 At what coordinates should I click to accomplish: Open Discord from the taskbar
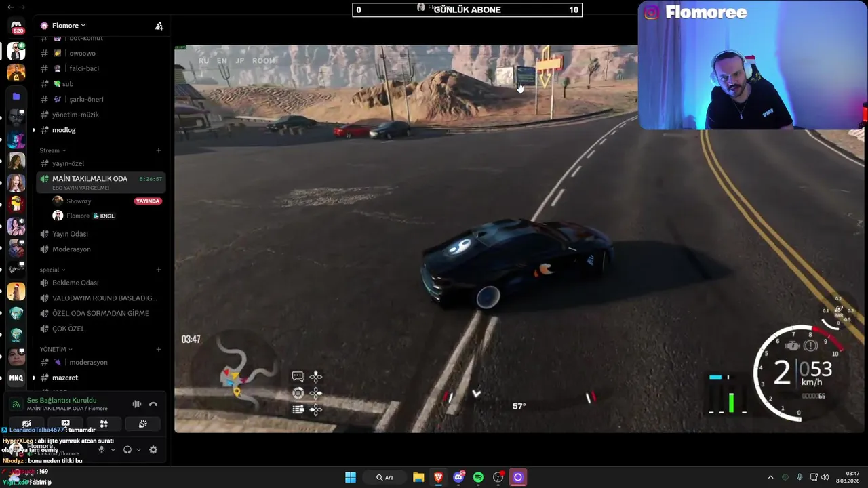pos(459,477)
